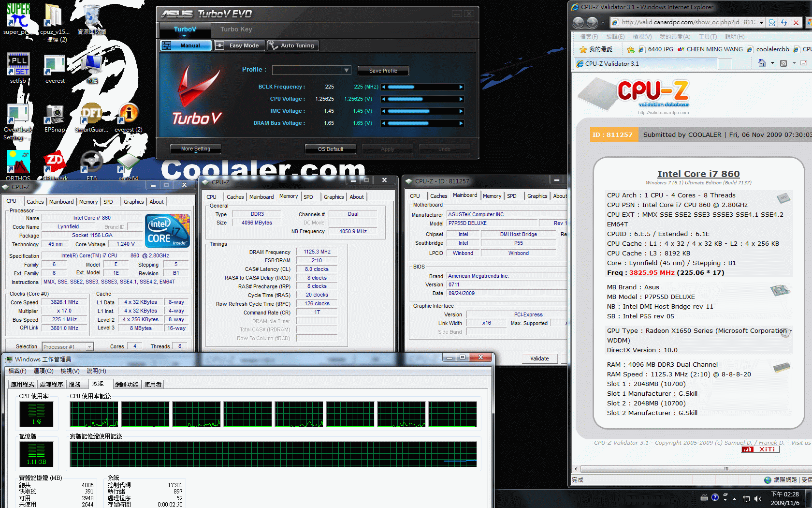Click the Auto Tuning wrench icon in TurboV

click(274, 45)
